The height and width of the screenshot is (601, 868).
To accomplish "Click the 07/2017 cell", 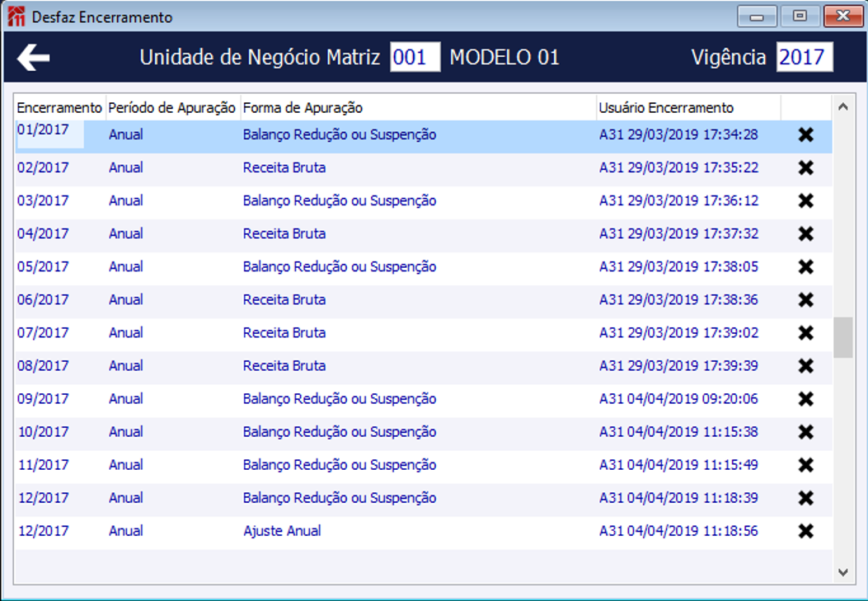I will pos(43,332).
